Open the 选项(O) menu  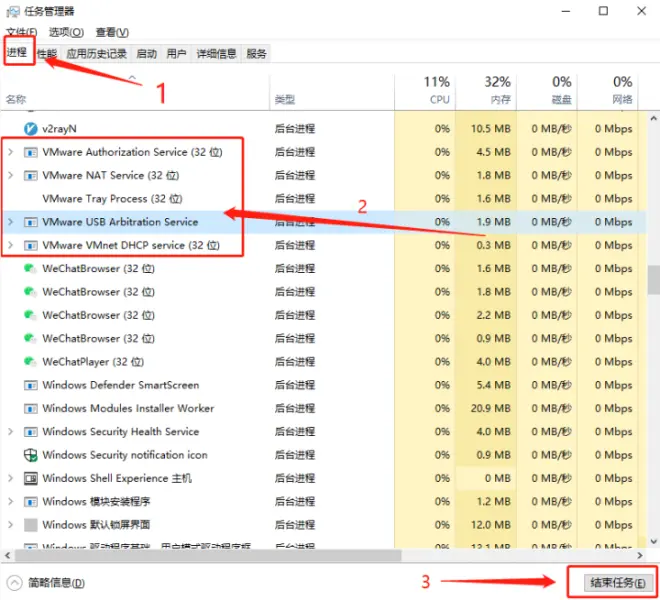[66, 32]
